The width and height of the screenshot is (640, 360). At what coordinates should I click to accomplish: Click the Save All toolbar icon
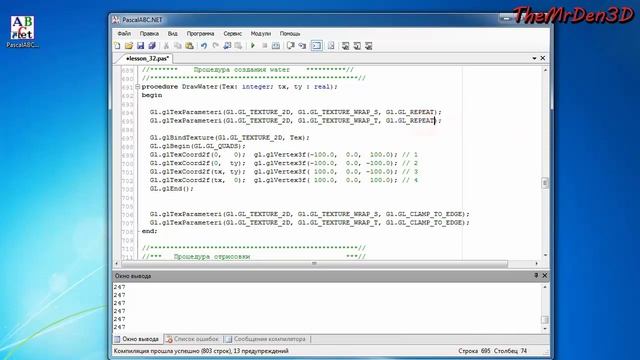[x=152, y=46]
